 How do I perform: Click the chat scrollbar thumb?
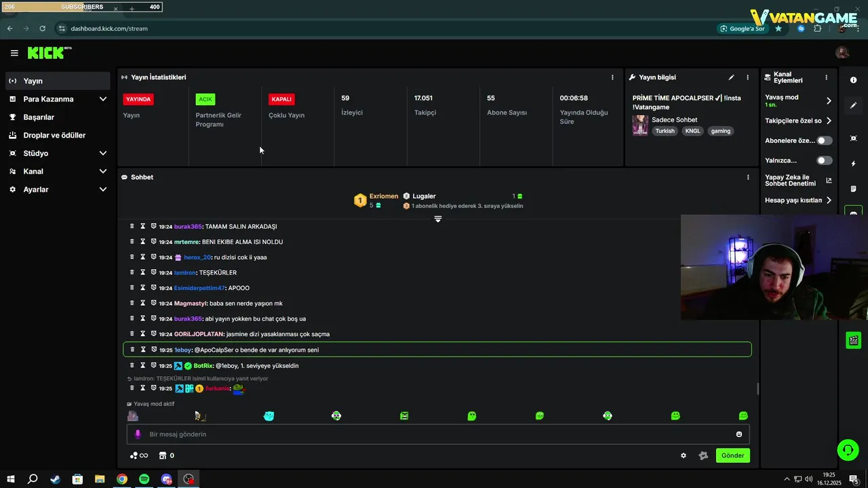[x=757, y=388]
